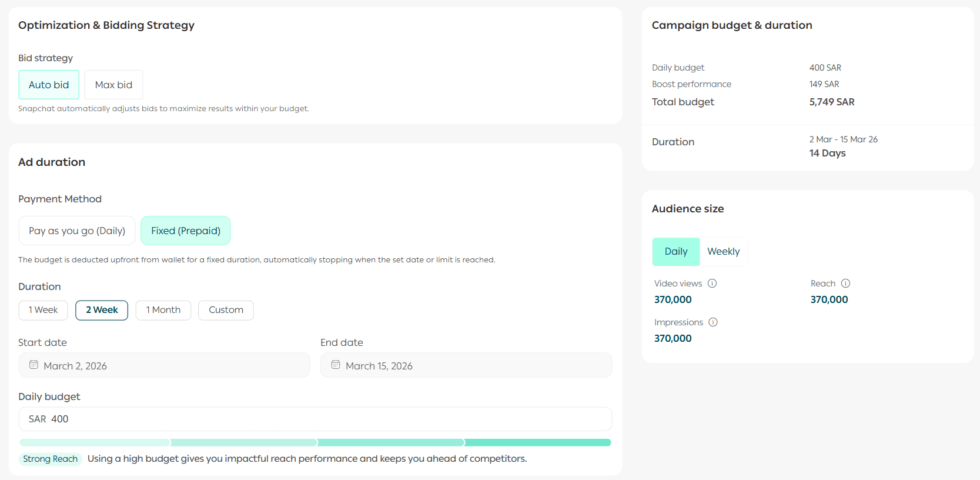This screenshot has width=980, height=480.
Task: Choose Custom duration option
Action: (226, 310)
